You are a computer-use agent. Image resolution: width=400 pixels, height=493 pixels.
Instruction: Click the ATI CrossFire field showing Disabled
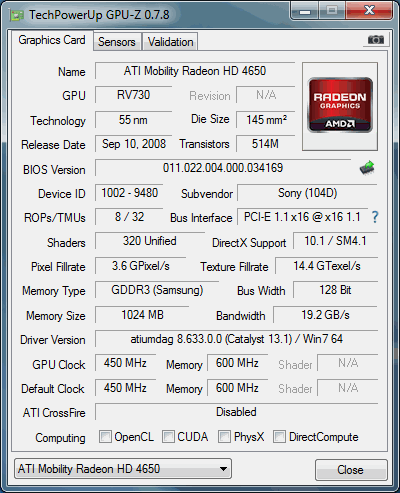236,412
